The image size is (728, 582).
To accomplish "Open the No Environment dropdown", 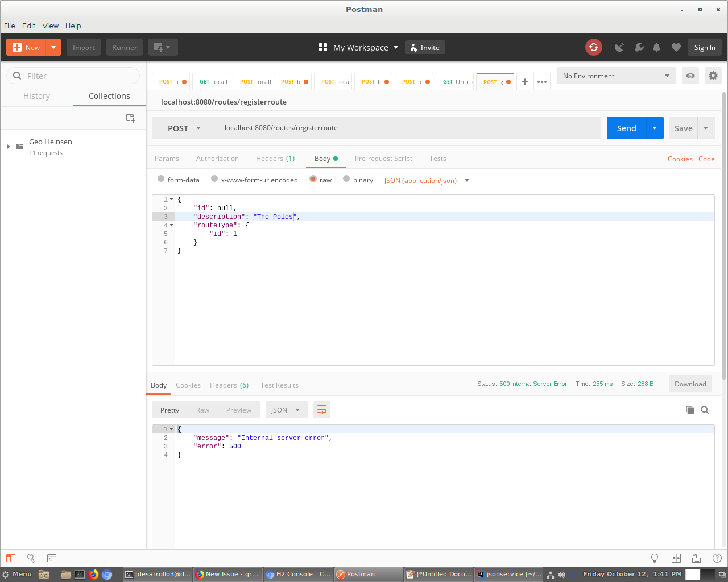I will [x=617, y=76].
